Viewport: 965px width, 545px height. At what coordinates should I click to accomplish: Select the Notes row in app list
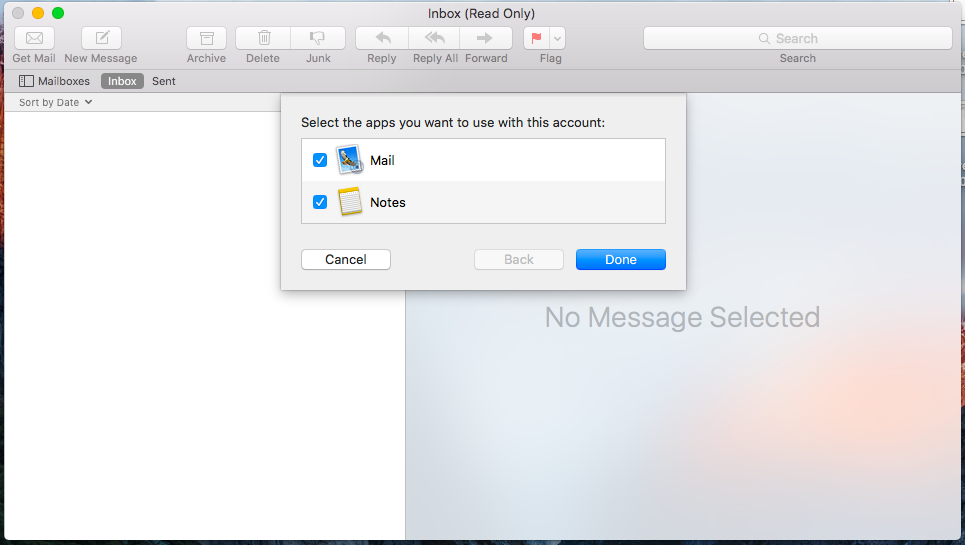500,202
